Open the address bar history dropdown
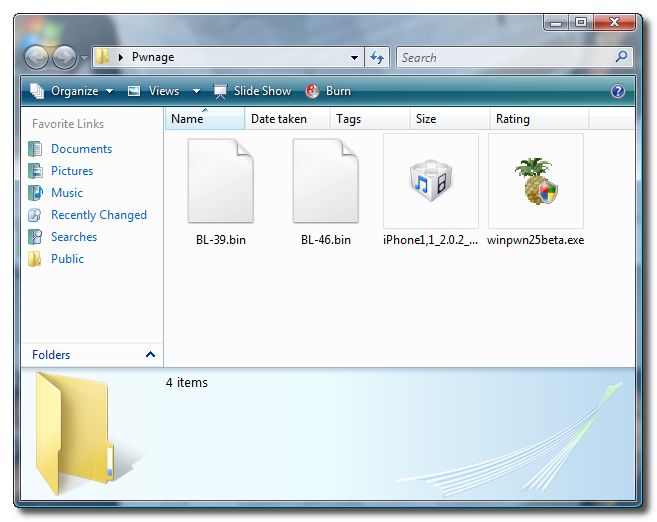 point(355,58)
